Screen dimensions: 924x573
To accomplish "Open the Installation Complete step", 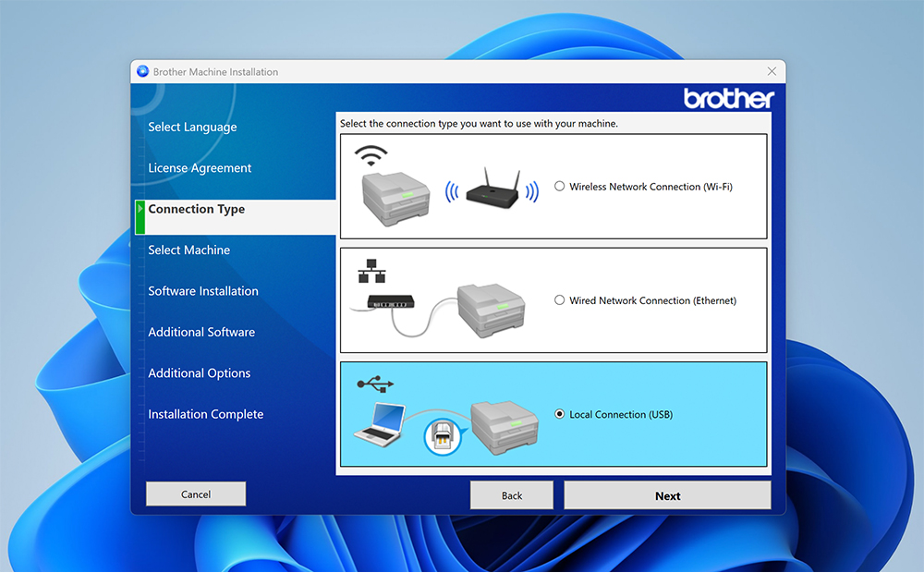I will click(x=206, y=414).
